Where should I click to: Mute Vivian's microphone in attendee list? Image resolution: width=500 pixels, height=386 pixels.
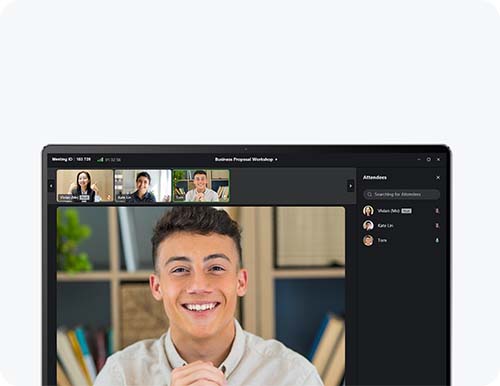[x=437, y=211]
